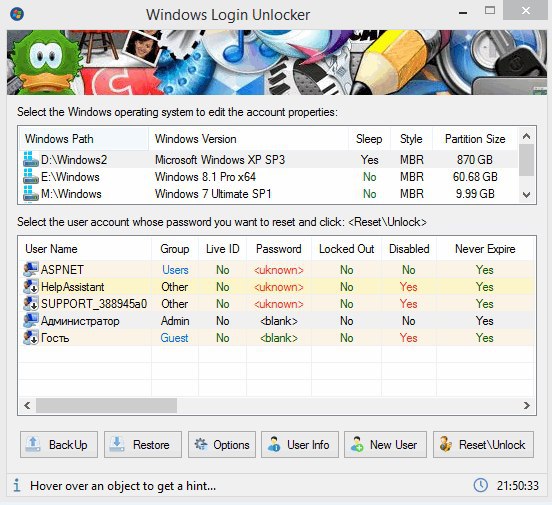This screenshot has height=505, width=552.
Task: Select the Windows 8.1 Pro x64 entry
Action: click(205, 176)
